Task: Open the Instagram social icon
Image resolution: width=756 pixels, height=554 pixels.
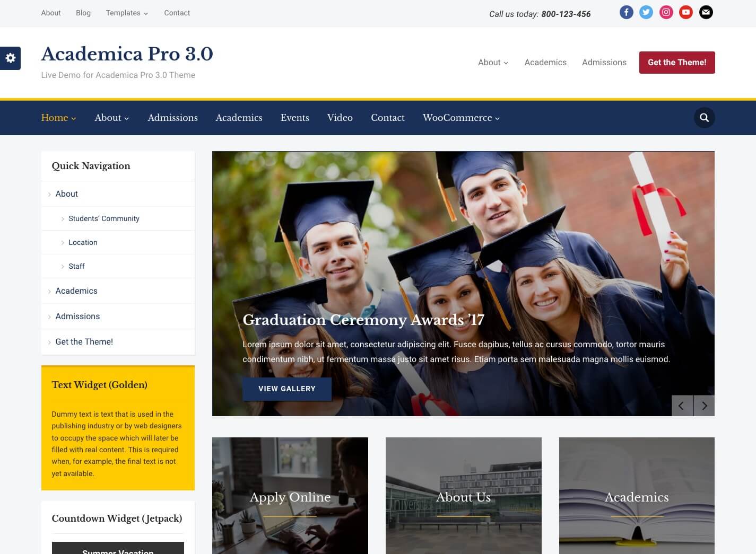Action: (666, 12)
